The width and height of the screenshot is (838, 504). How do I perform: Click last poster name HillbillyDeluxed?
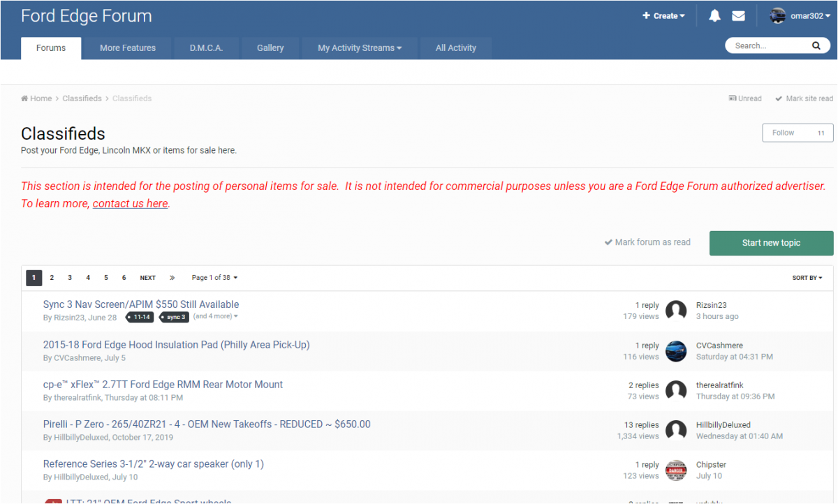(x=723, y=425)
